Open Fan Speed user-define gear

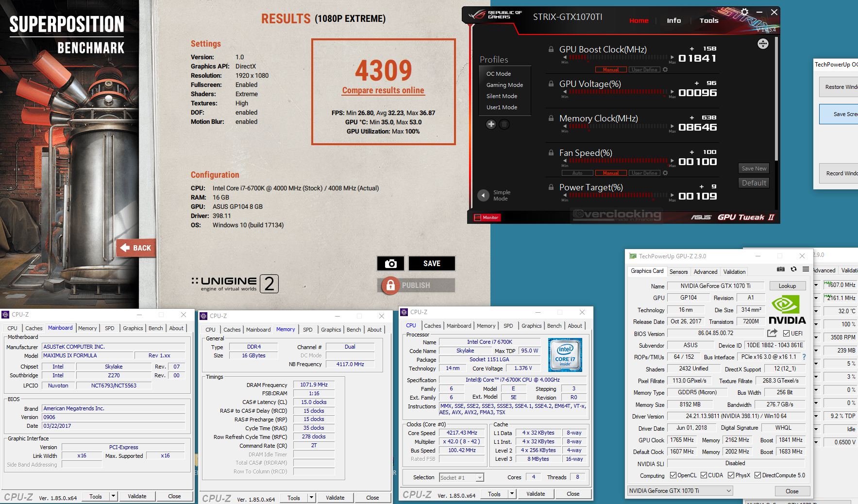pyautogui.click(x=665, y=173)
